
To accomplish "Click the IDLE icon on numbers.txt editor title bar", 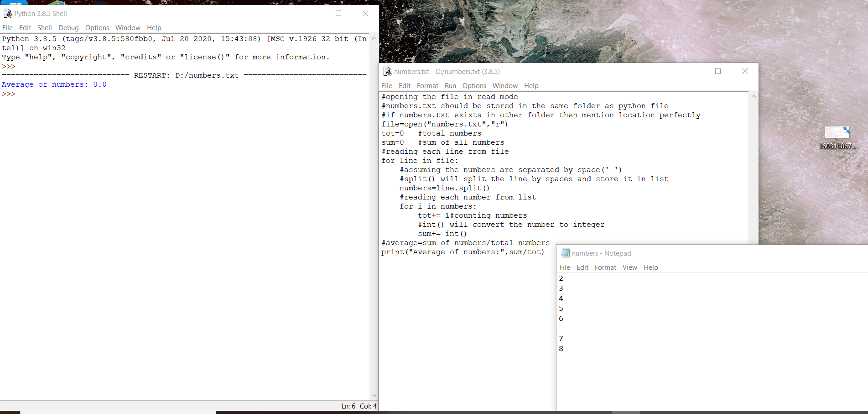I will coord(387,72).
